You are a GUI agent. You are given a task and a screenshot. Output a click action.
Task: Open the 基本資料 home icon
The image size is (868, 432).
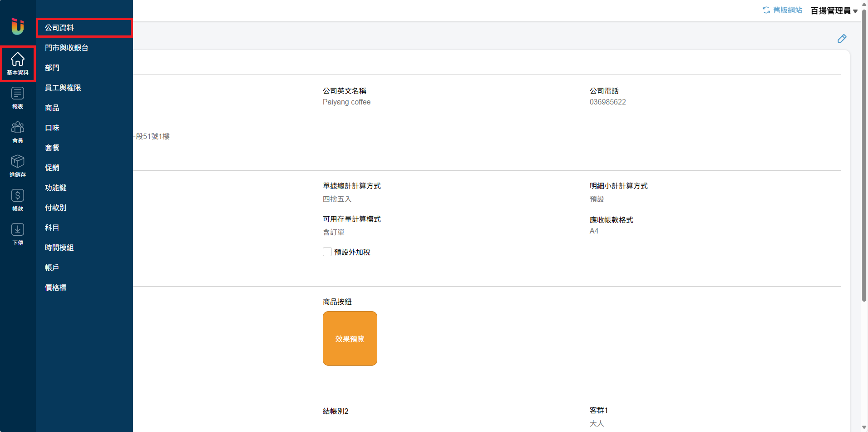point(18,63)
